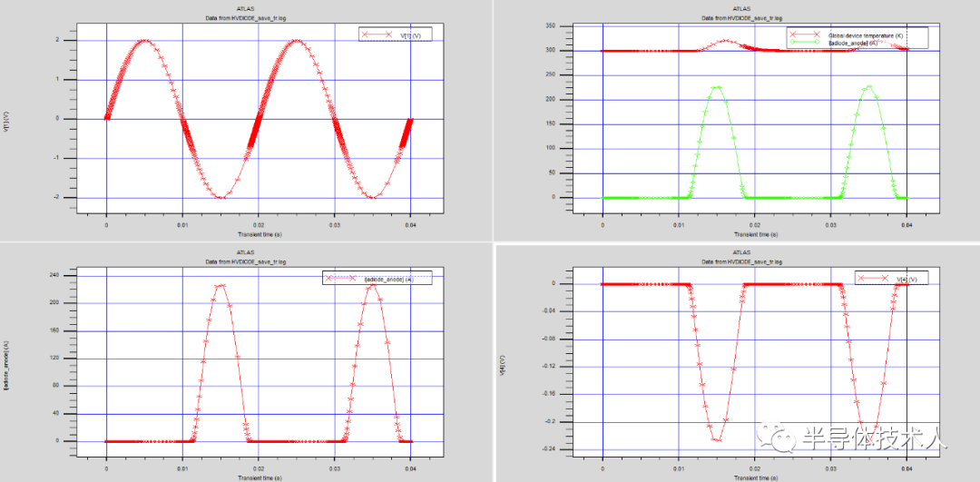This screenshot has height=482, width=980.
Task: Click the first current peak in bottom-left plot
Action: (x=220, y=285)
